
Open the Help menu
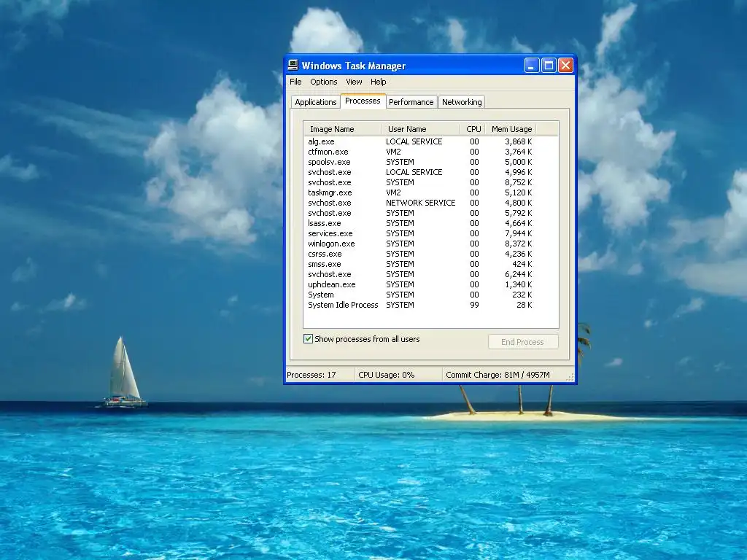click(379, 82)
